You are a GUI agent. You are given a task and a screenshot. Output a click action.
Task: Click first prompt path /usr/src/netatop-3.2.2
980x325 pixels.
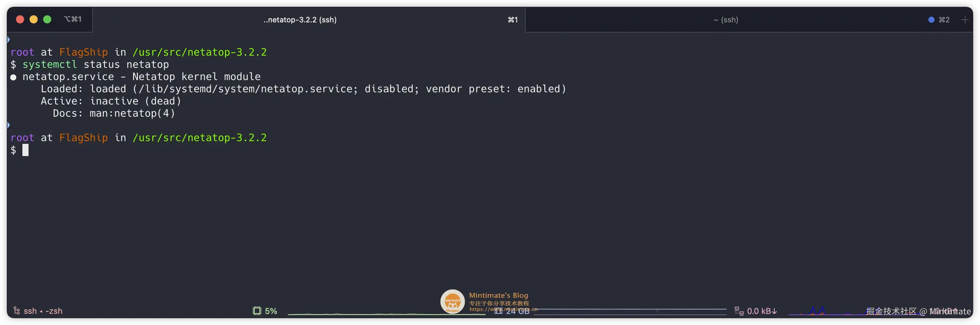pos(199,52)
